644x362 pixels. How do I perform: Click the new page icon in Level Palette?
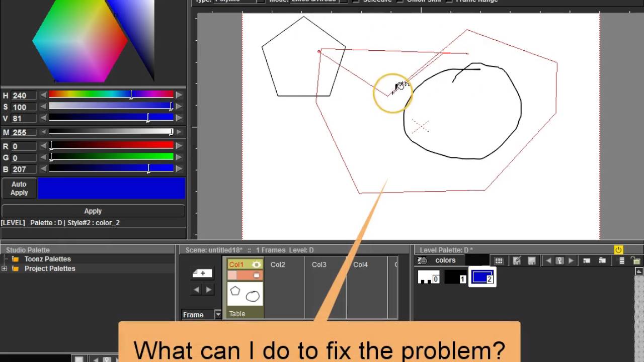[x=602, y=260]
